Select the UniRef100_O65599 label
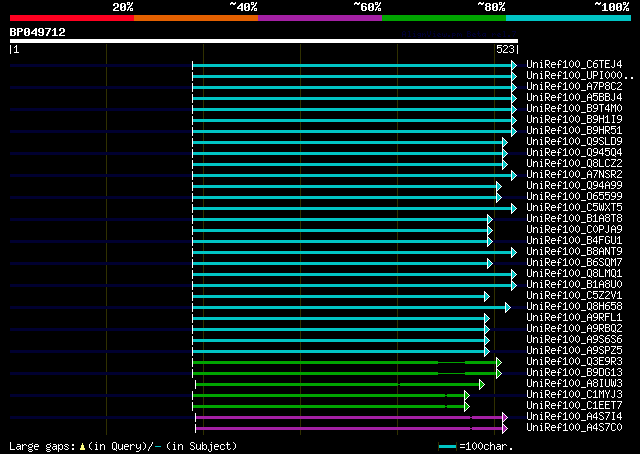The image size is (640, 454). click(574, 197)
